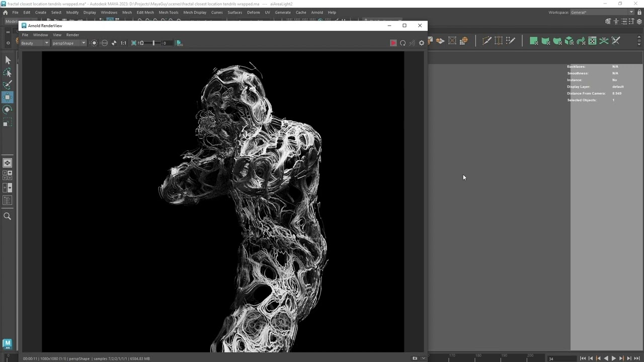644x362 pixels.
Task: Play the timeline forwards
Action: click(x=613, y=358)
